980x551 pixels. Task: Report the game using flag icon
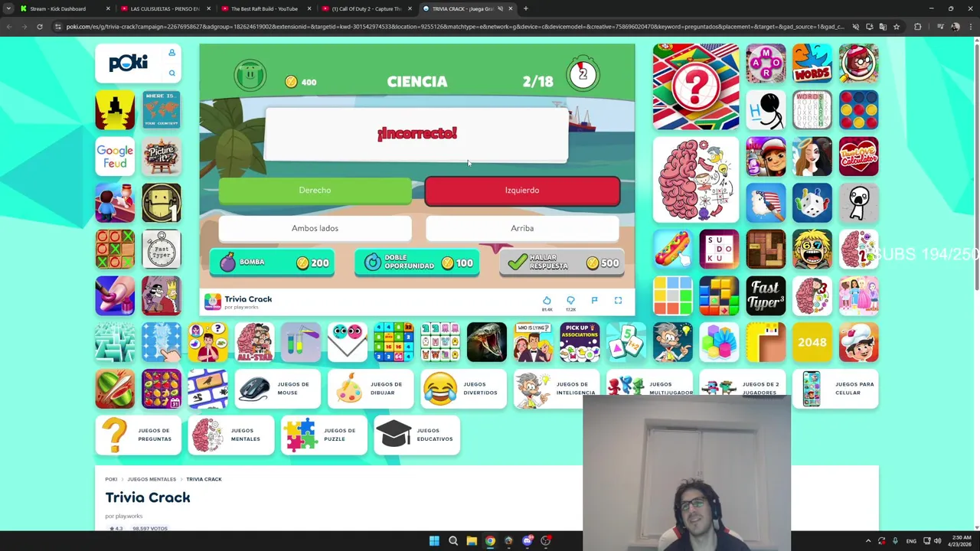(594, 301)
